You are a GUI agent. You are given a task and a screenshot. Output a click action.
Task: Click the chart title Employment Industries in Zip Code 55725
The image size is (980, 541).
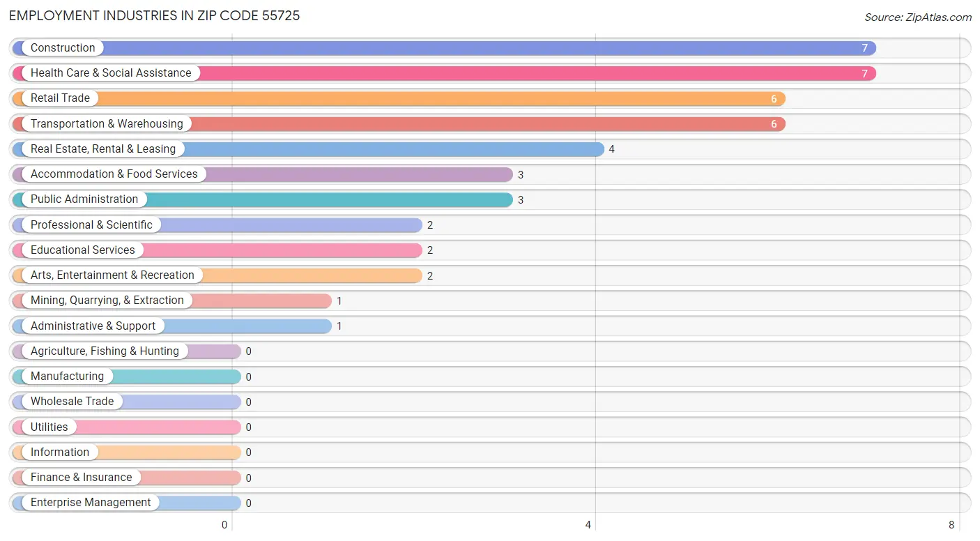point(155,15)
